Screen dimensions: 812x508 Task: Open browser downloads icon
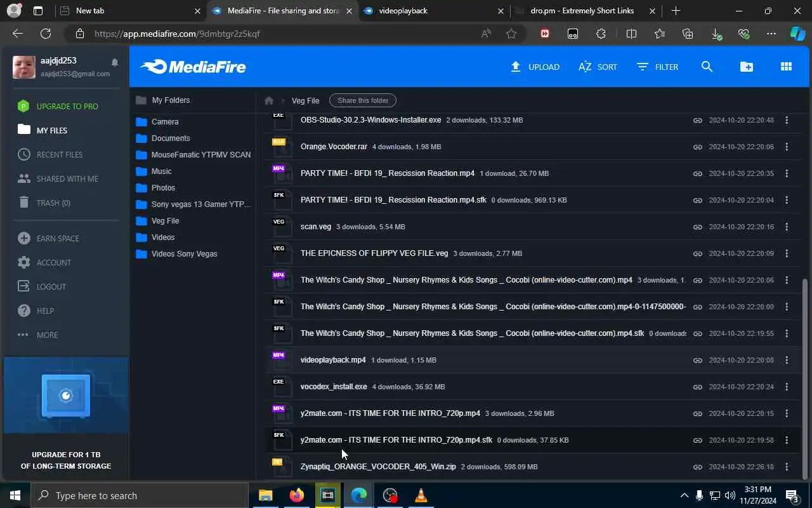point(716,34)
